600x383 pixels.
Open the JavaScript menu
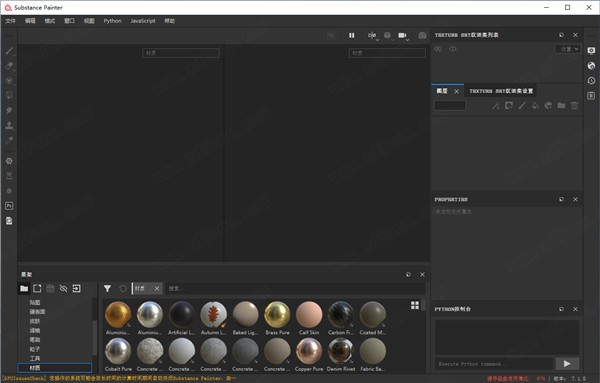143,21
